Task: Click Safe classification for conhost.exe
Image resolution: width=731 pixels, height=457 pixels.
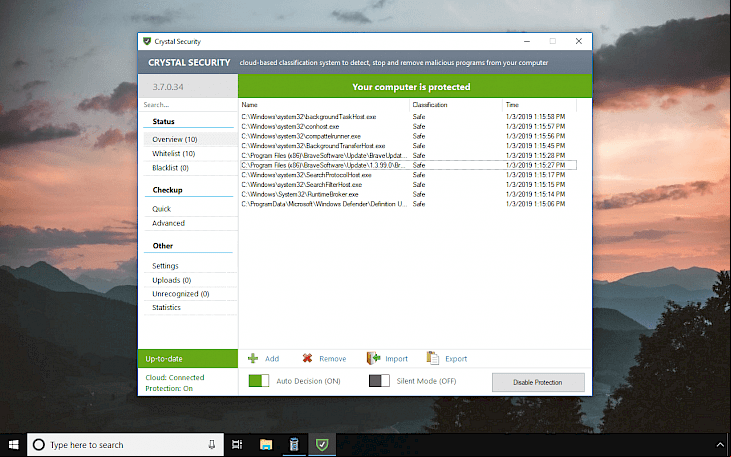Action: point(419,126)
